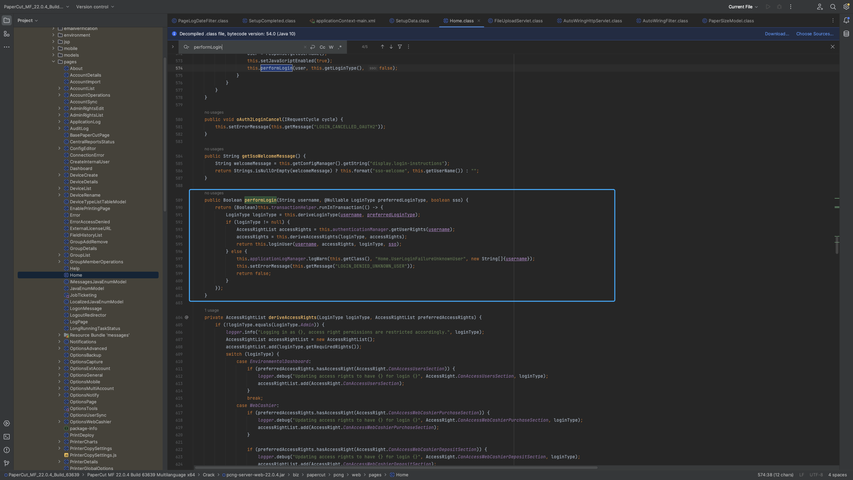Viewport: 853px width, 480px height.
Task: Switch to the SetupData.class tab
Action: click(x=409, y=21)
